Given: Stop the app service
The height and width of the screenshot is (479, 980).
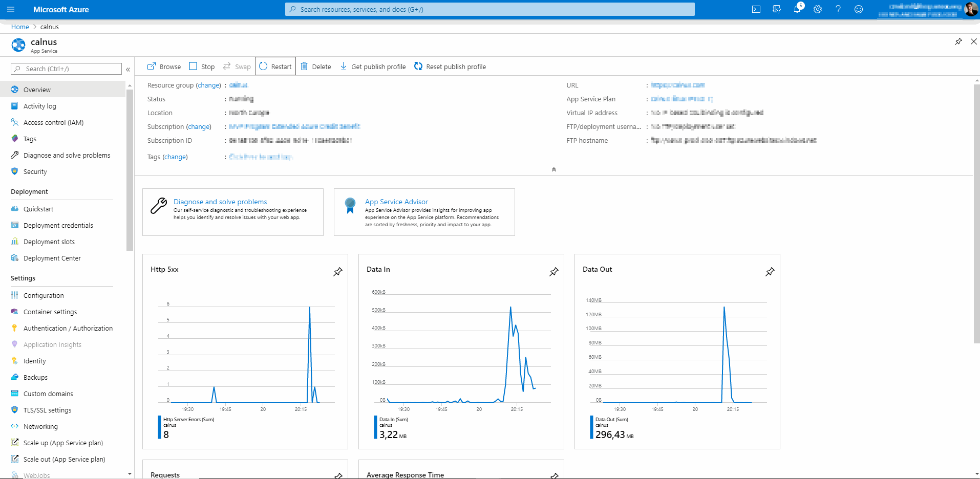Looking at the screenshot, I should [202, 67].
